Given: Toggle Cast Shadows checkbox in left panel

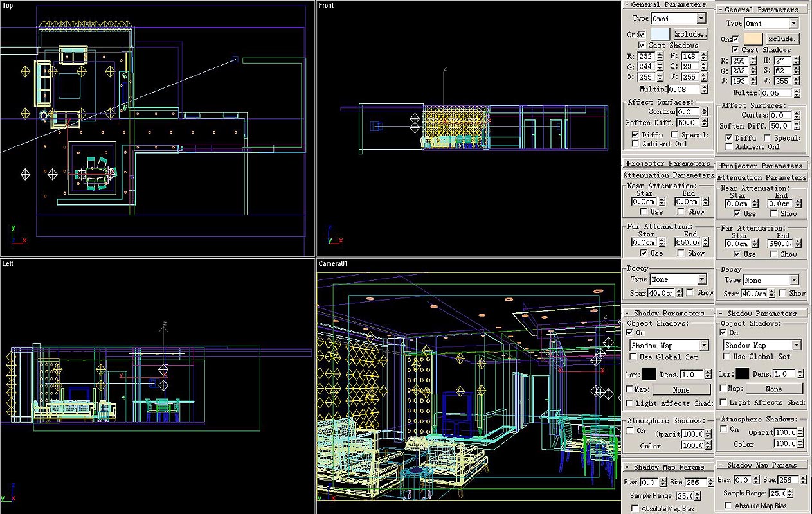Looking at the screenshot, I should [642, 46].
